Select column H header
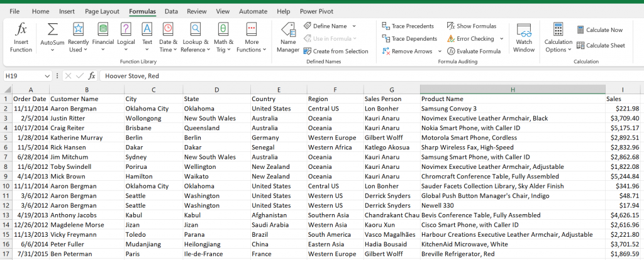Image resolution: width=644 pixels, height=260 pixels. (513, 89)
